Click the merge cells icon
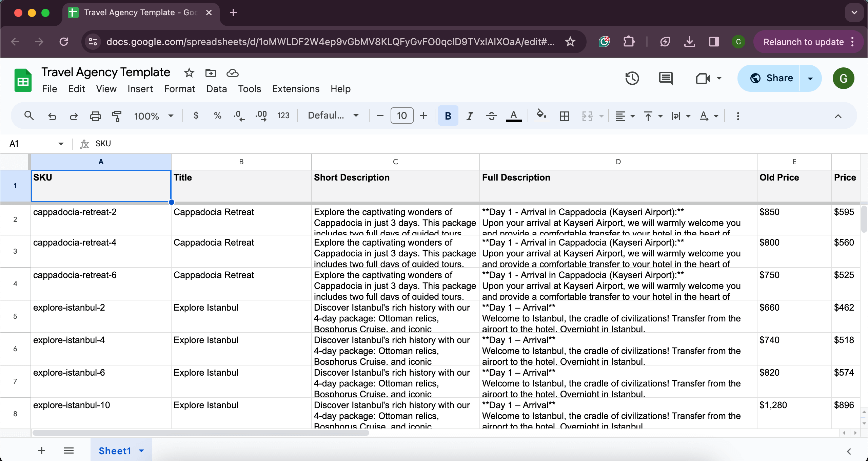Viewport: 868px width, 461px height. pyautogui.click(x=587, y=116)
